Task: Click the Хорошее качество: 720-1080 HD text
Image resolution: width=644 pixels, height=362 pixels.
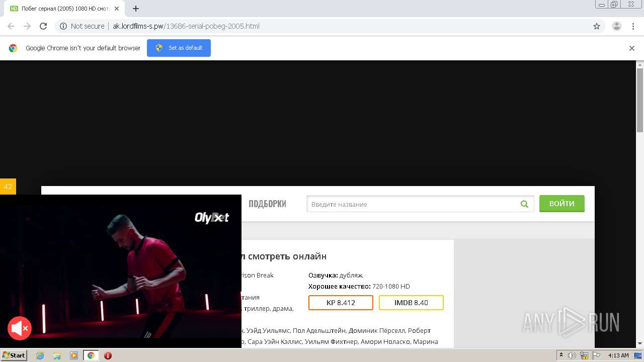Action: pos(359,286)
